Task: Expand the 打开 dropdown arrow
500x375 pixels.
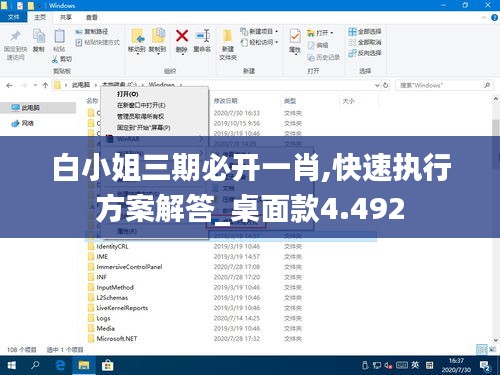Action: click(332, 33)
